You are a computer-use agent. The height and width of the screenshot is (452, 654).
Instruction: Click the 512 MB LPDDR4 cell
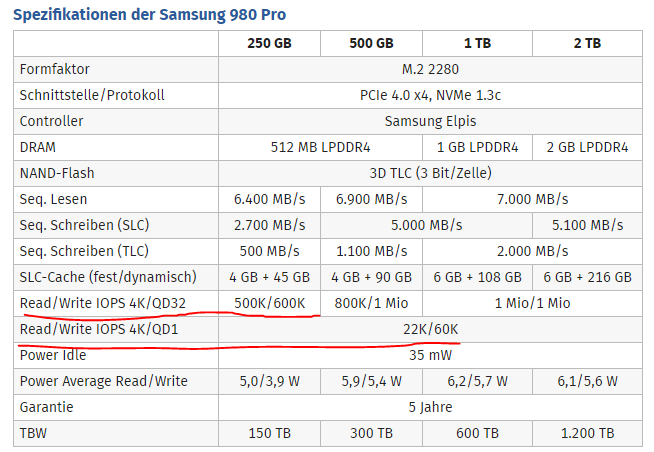tap(320, 147)
